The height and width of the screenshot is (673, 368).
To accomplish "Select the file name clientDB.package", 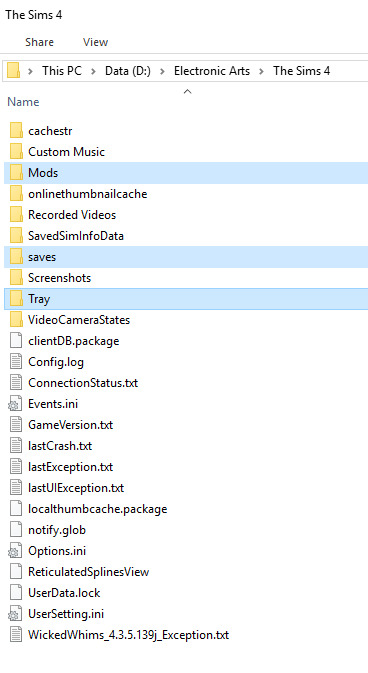I will 73,341.
